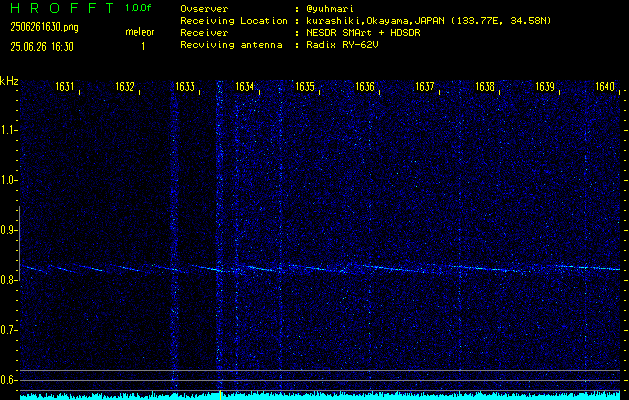Click the 1637 time axis label
Viewport: 629px width, 400px height.
[x=425, y=87]
